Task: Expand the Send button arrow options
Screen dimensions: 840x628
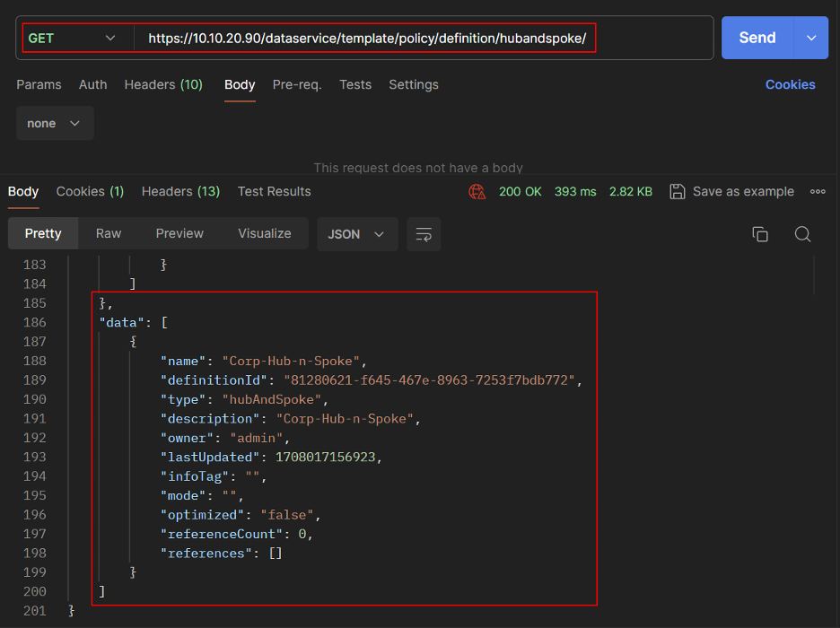Action: pos(811,38)
